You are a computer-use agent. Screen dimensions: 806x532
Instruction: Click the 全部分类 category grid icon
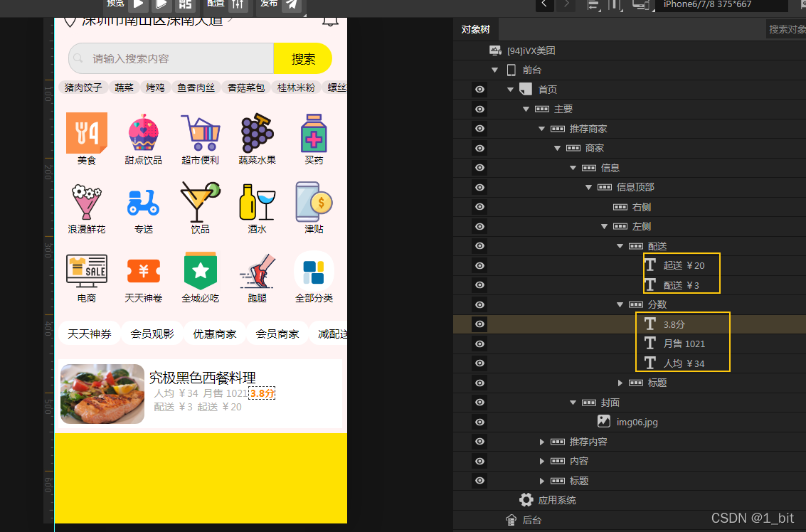[x=314, y=272]
